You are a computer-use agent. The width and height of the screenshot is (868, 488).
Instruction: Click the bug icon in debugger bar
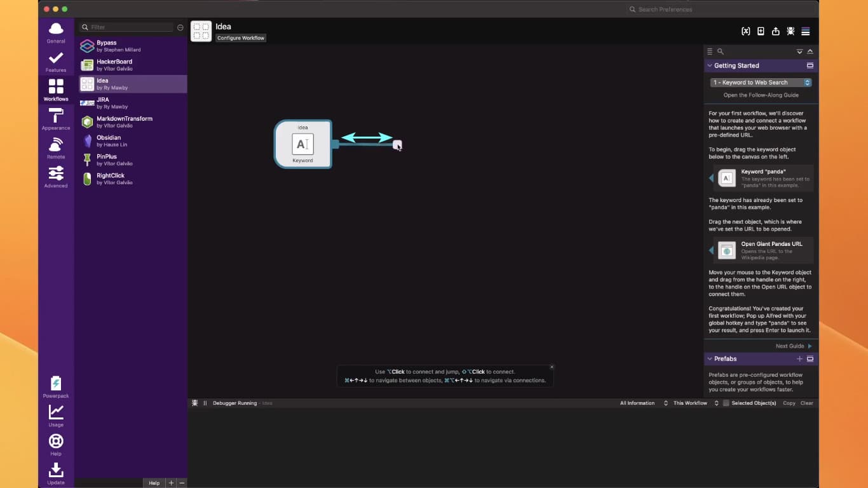pyautogui.click(x=195, y=403)
